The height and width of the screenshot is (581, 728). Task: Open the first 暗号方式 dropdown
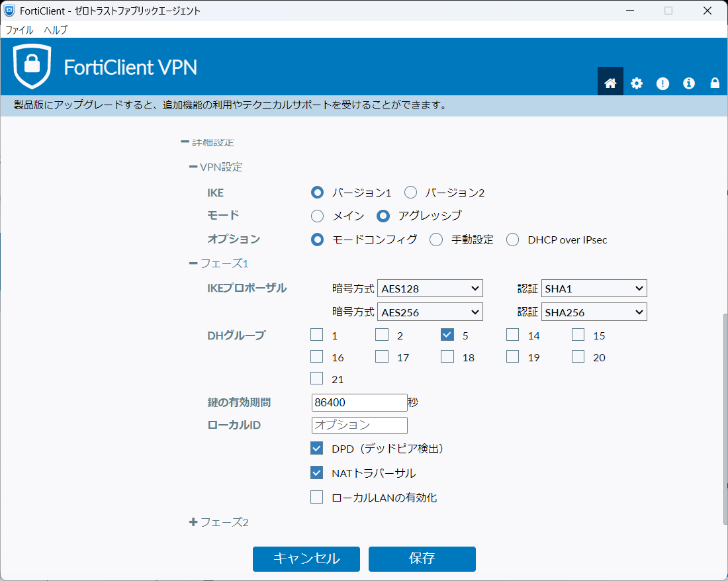[x=430, y=288]
